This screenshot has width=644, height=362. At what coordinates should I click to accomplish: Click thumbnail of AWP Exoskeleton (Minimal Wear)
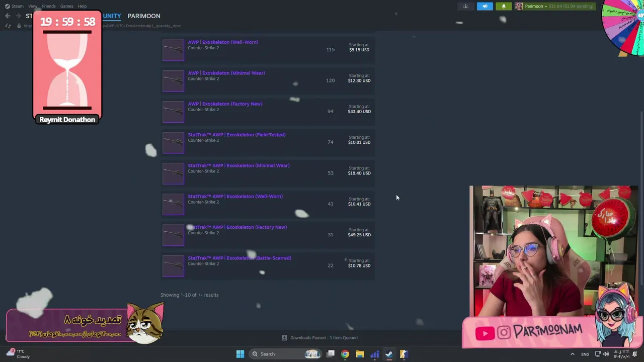click(173, 81)
